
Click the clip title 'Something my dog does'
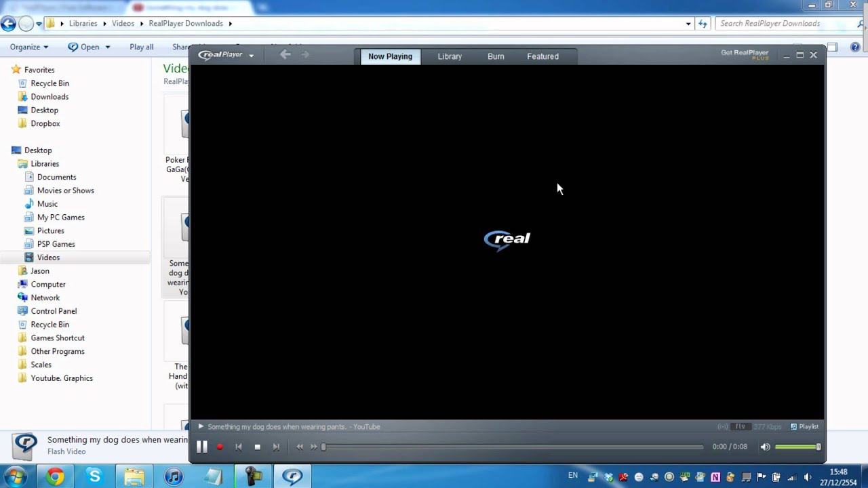(294, 426)
